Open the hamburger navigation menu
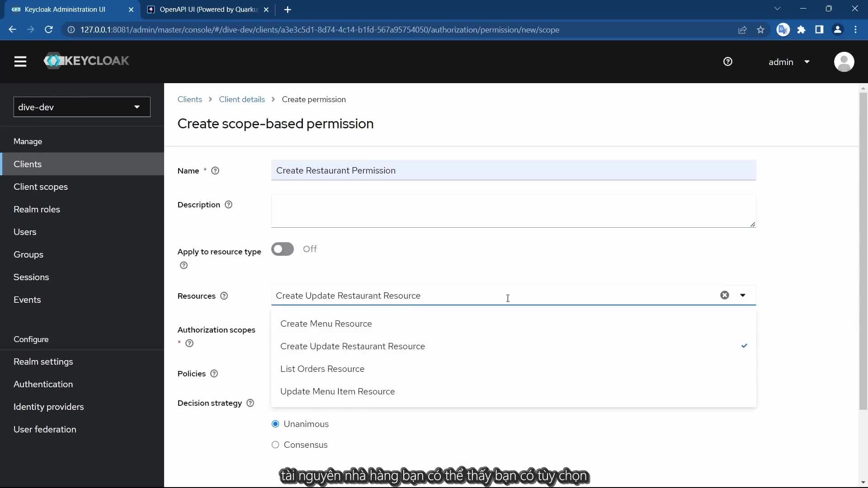 (20, 61)
